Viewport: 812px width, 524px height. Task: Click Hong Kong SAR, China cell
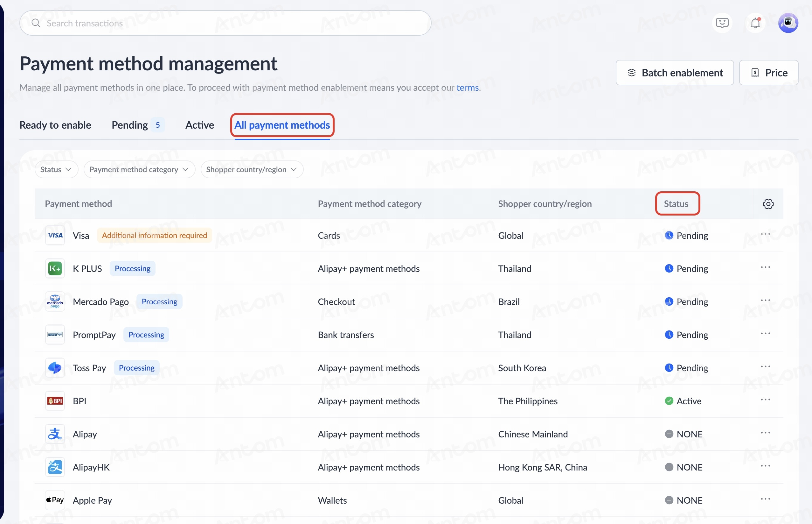point(543,467)
